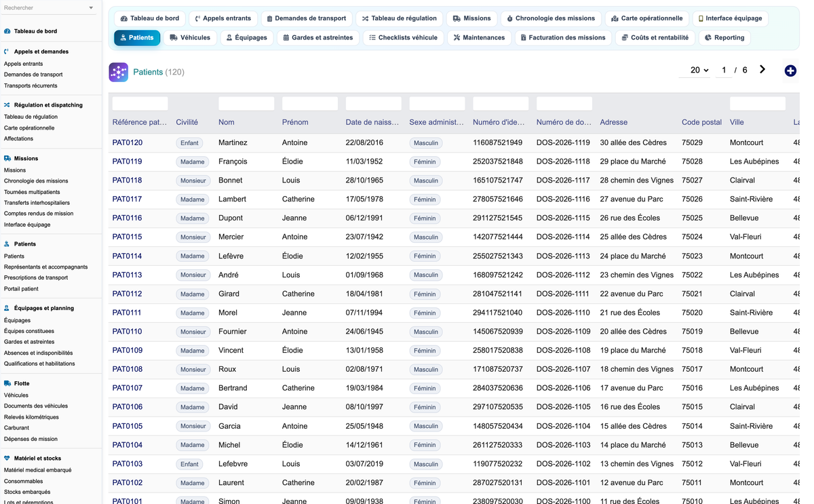Screen dimensions: 814x504
Task: Click the Régulation et dispatching shuffle icon
Action: coord(7,105)
